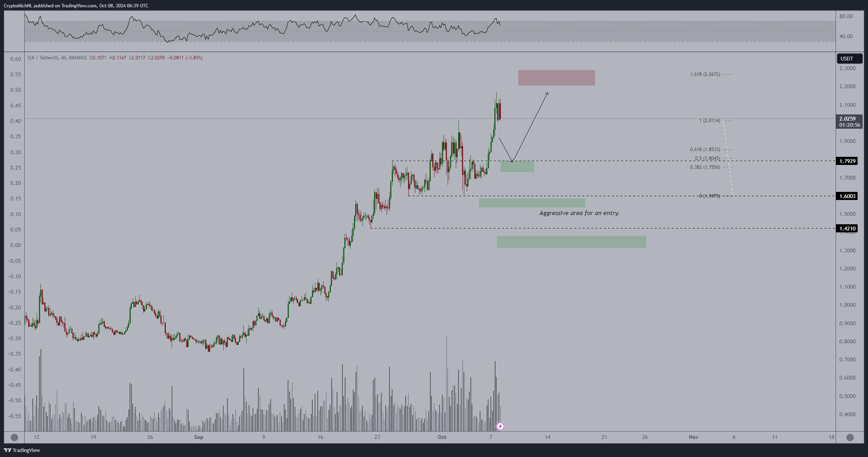Click the SUI / TetherUS symbol title
868x457 pixels.
57,58
